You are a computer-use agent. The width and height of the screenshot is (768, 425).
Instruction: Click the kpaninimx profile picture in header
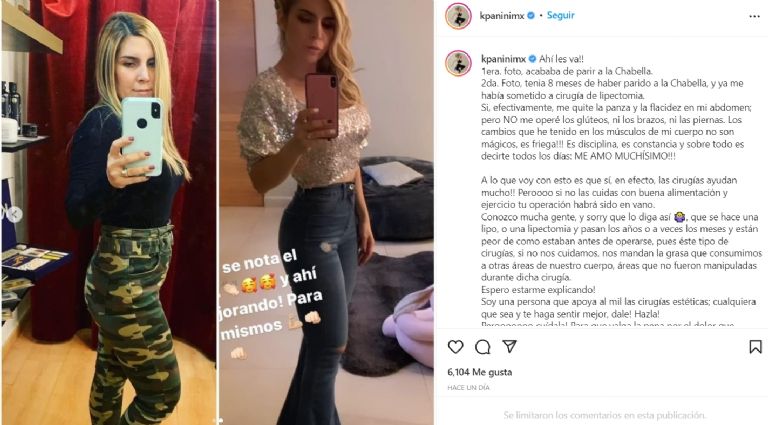point(458,16)
